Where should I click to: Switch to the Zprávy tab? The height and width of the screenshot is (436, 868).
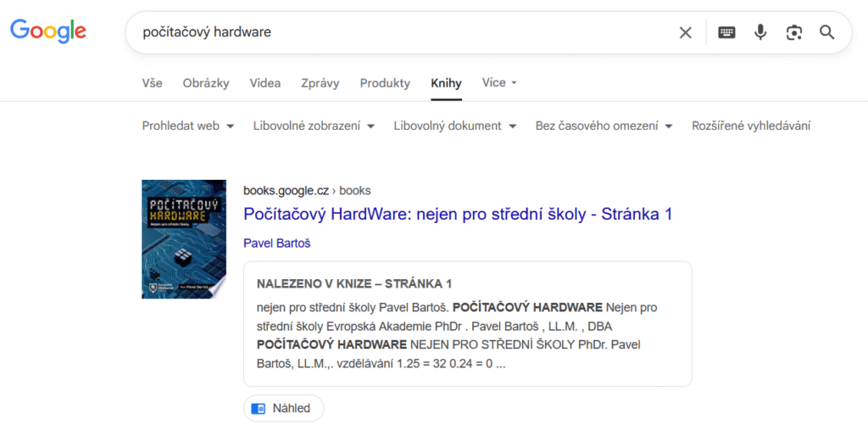(320, 83)
